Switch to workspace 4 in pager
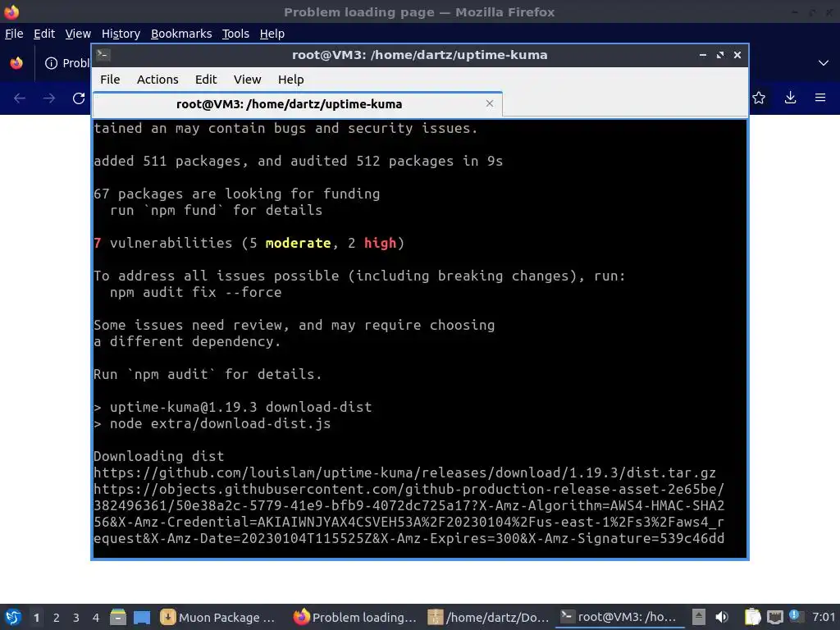 pyautogui.click(x=96, y=618)
